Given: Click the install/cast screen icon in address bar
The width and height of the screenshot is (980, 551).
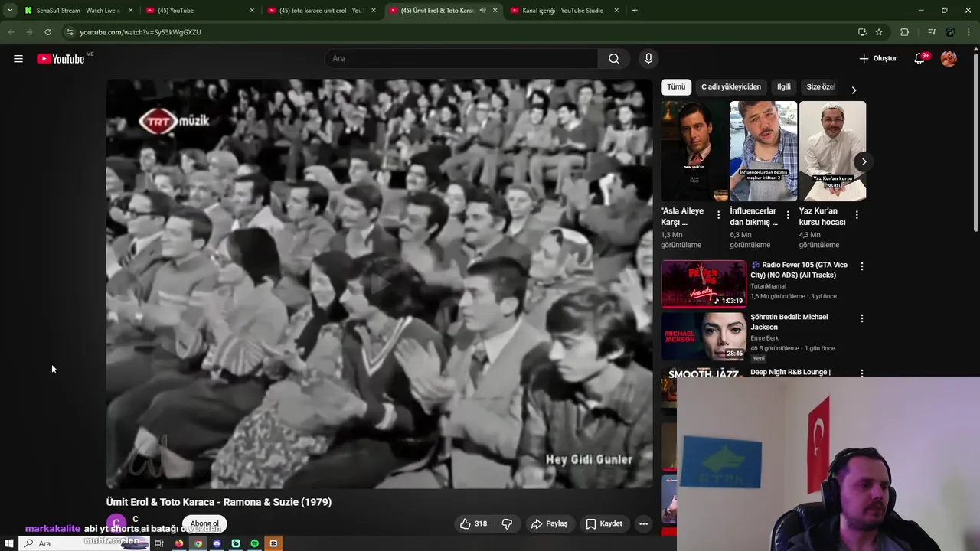Looking at the screenshot, I should click(862, 32).
